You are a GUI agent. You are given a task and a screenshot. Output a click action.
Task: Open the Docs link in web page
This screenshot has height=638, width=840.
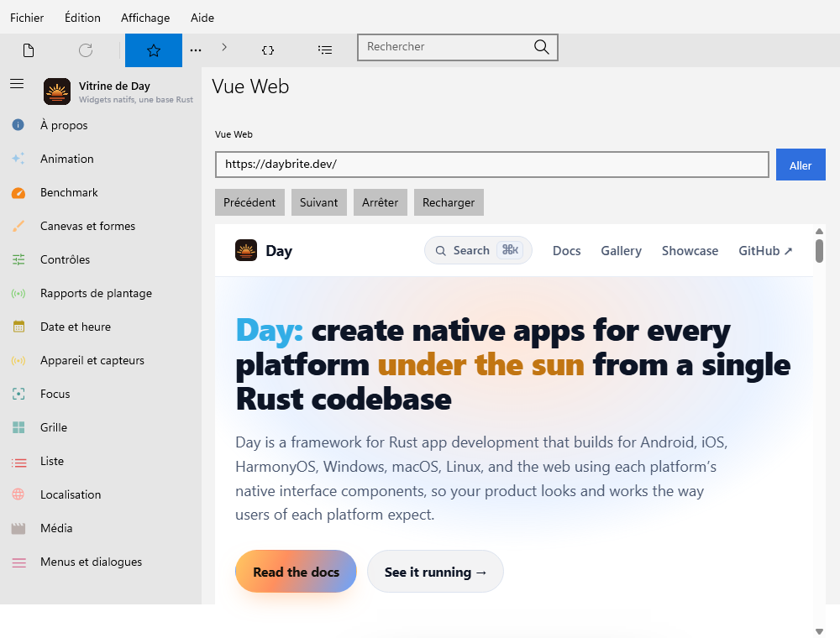click(x=567, y=250)
